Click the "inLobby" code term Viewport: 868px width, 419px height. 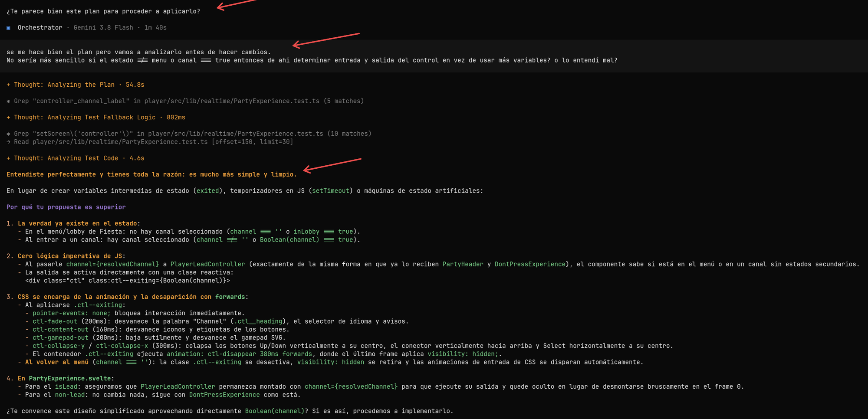[x=306, y=232]
